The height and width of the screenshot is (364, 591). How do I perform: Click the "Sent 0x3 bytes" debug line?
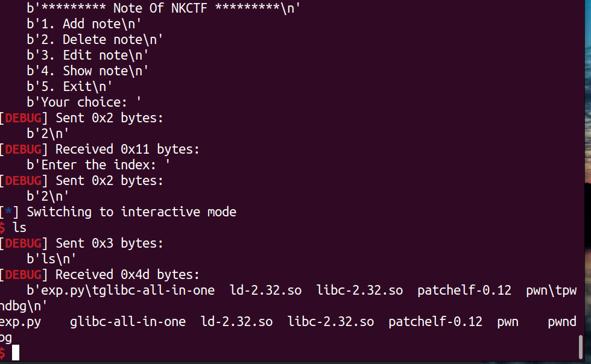click(x=109, y=243)
